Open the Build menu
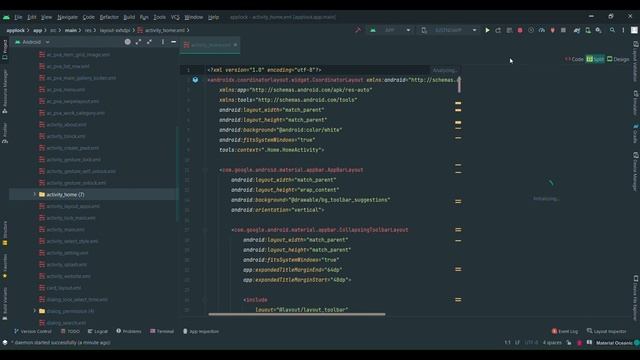 (x=129, y=17)
